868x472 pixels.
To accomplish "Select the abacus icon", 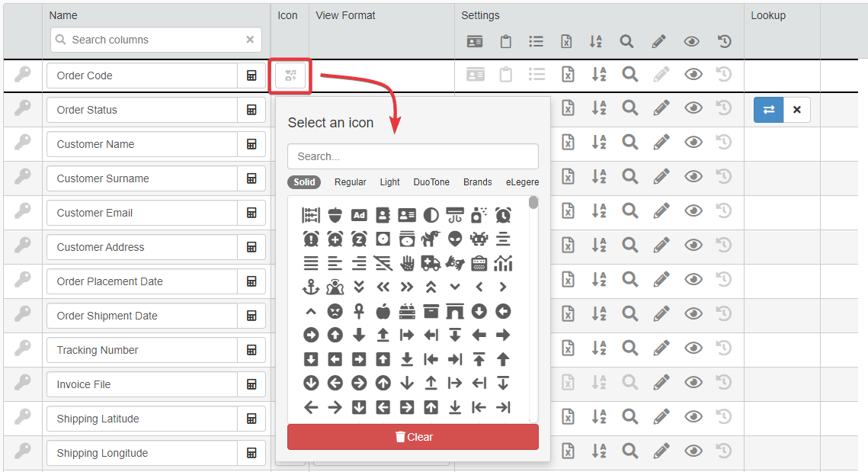I will [311, 215].
